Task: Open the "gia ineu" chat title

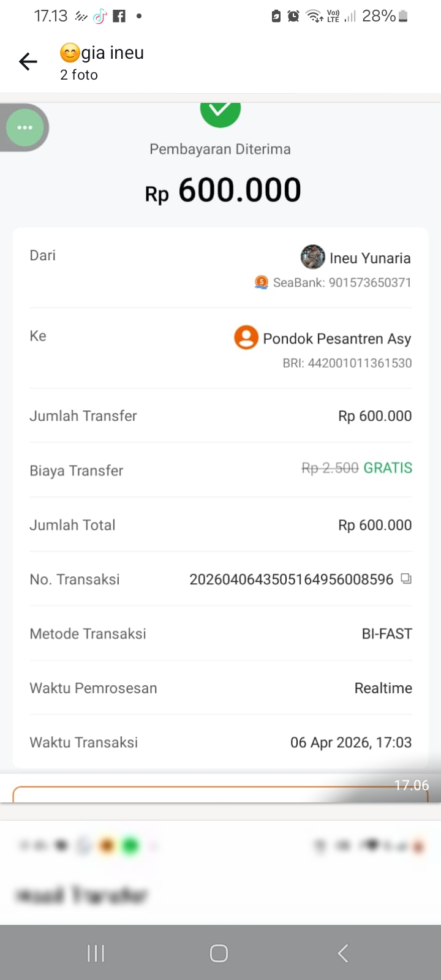Action: point(112,53)
